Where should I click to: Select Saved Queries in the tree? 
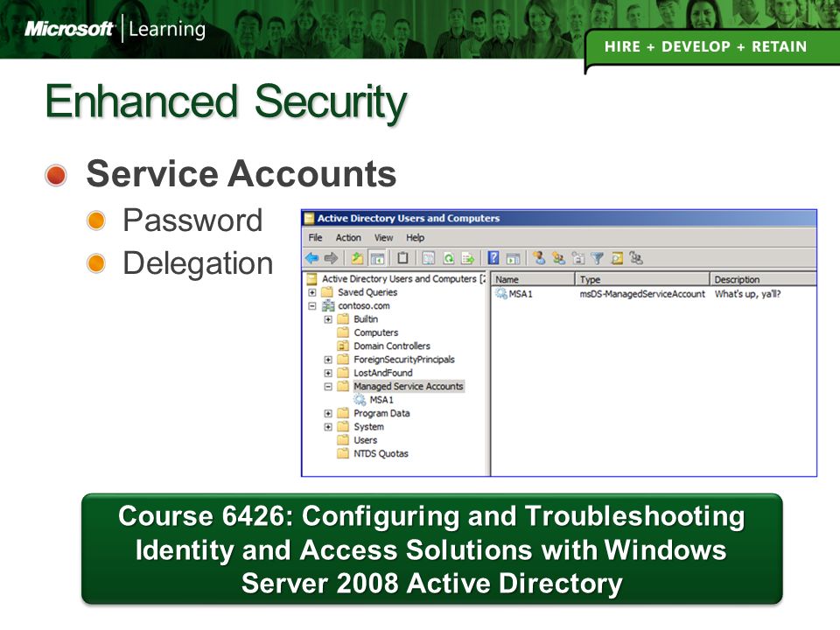367,292
